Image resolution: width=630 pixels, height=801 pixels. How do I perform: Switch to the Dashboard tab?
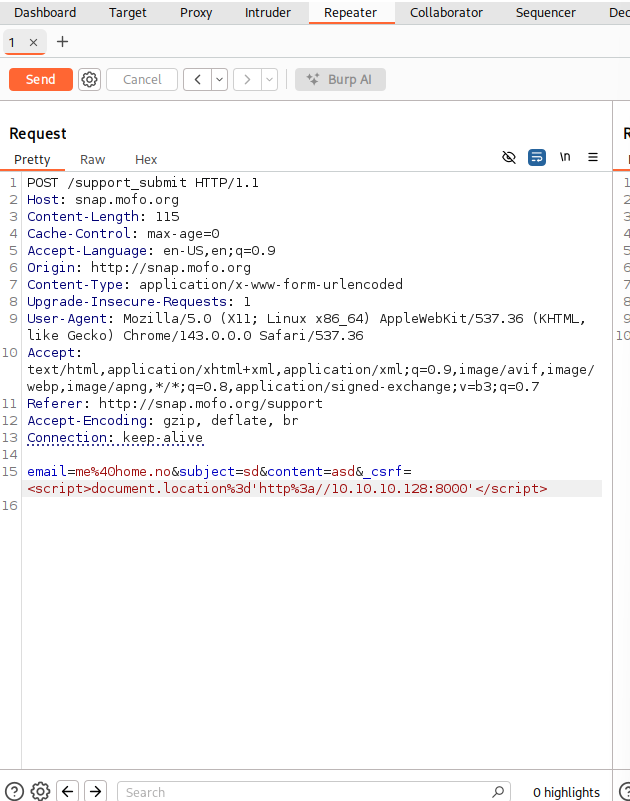coord(45,12)
